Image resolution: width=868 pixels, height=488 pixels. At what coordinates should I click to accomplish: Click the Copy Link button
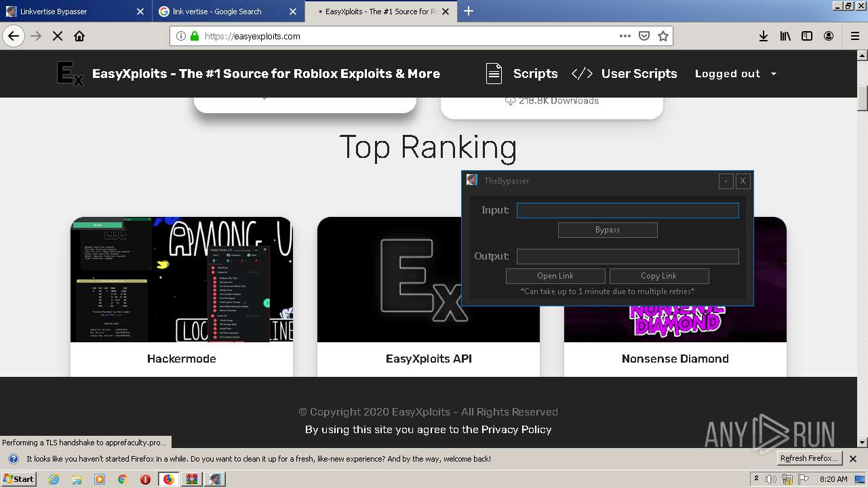click(x=659, y=276)
